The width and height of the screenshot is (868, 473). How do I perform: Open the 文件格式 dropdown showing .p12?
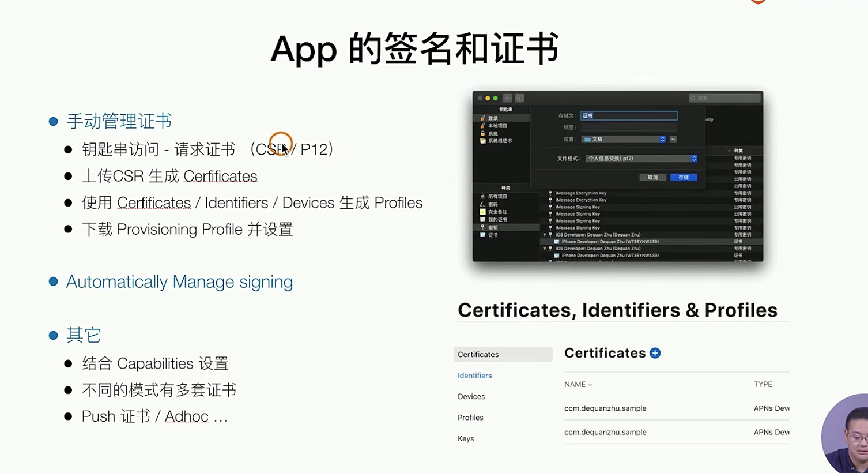pyautogui.click(x=641, y=159)
